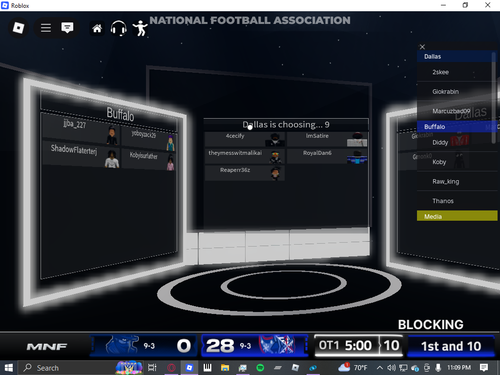
Task: Click the emote figure icon
Action: pos(140,28)
